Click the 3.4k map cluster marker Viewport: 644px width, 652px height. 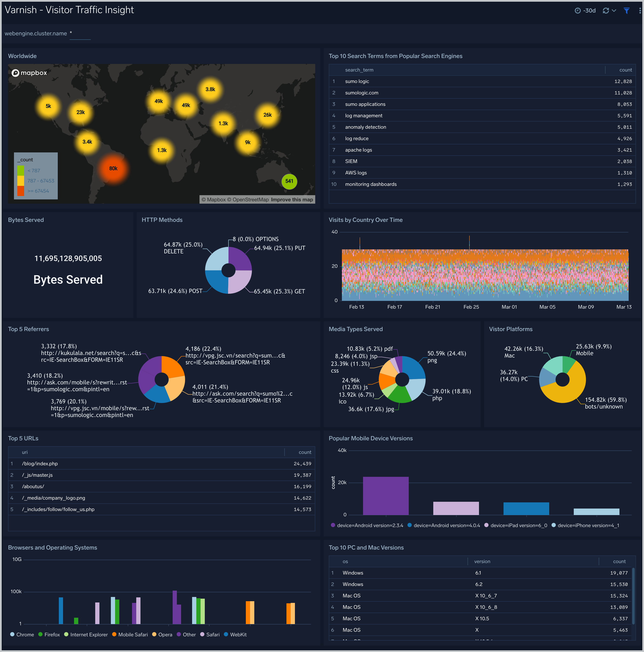click(87, 142)
